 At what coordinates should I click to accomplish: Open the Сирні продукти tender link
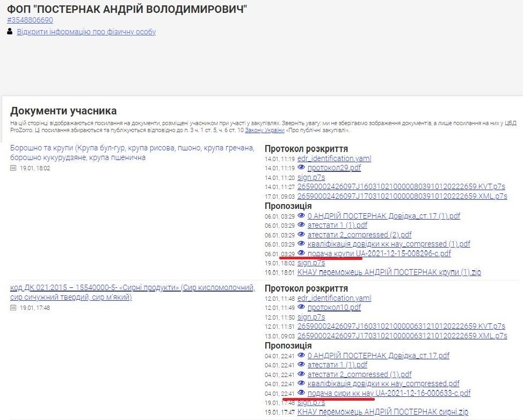coord(132,292)
